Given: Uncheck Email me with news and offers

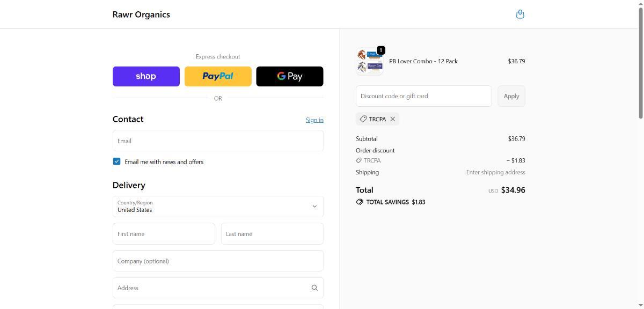Looking at the screenshot, I should (x=116, y=161).
